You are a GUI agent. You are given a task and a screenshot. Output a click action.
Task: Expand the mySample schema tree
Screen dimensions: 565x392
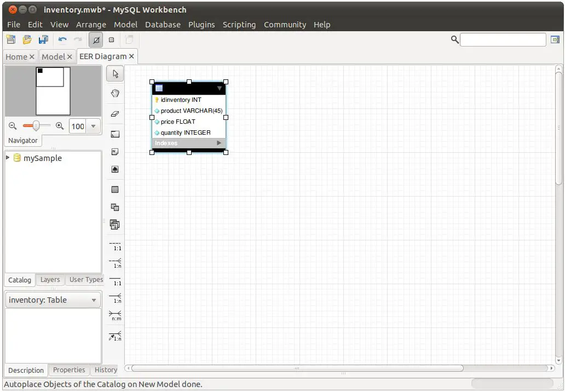[8, 158]
